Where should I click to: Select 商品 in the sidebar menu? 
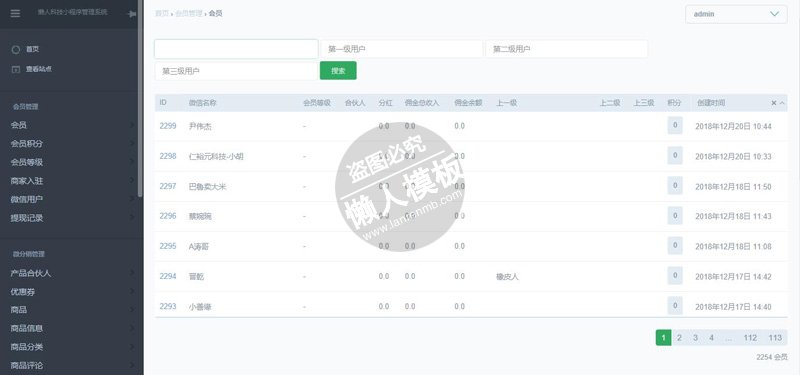pyautogui.click(x=18, y=310)
